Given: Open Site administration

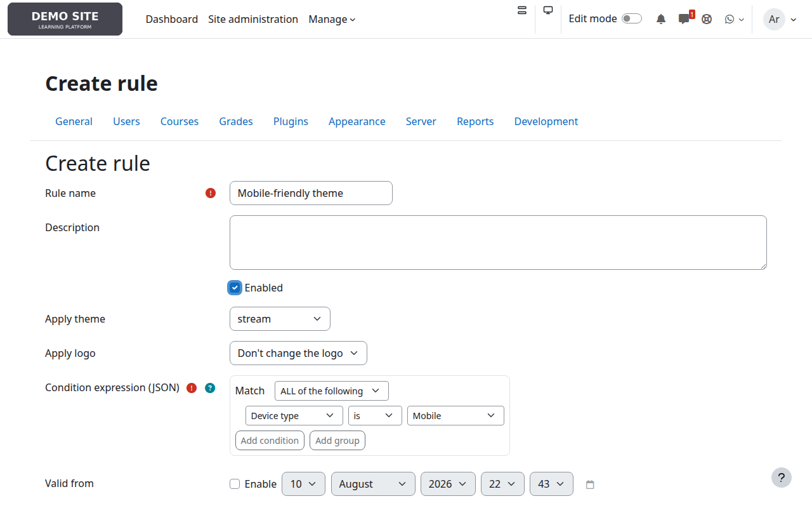Looking at the screenshot, I should [253, 19].
